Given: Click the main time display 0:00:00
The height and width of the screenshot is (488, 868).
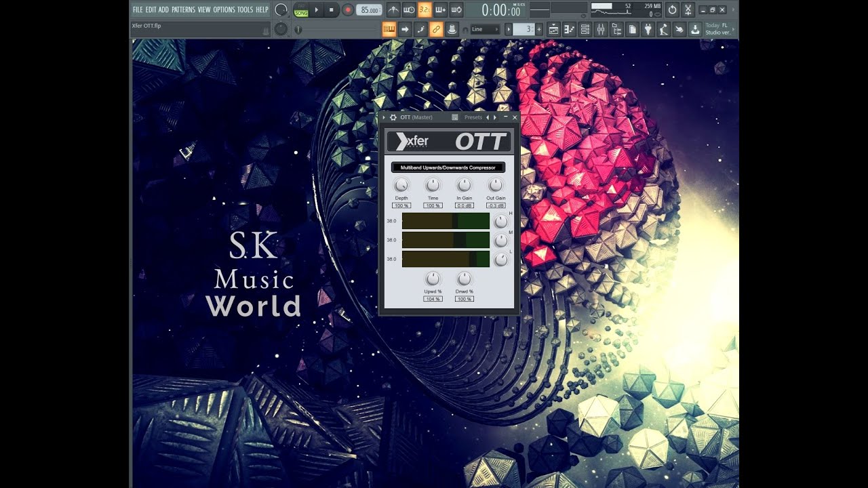Looking at the screenshot, I should point(501,10).
